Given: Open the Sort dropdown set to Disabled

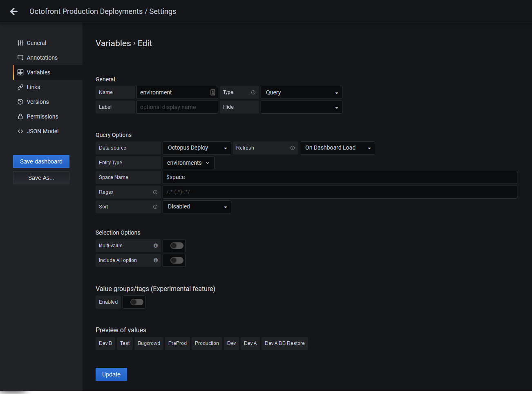Looking at the screenshot, I should pos(197,207).
